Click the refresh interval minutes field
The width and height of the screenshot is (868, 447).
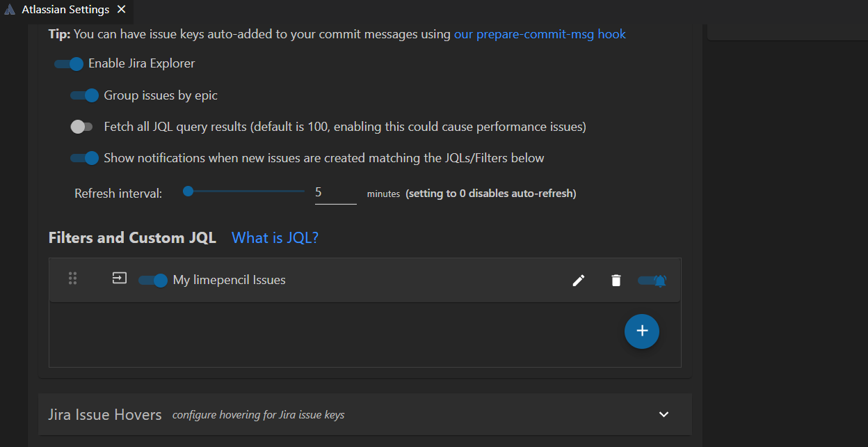click(336, 192)
